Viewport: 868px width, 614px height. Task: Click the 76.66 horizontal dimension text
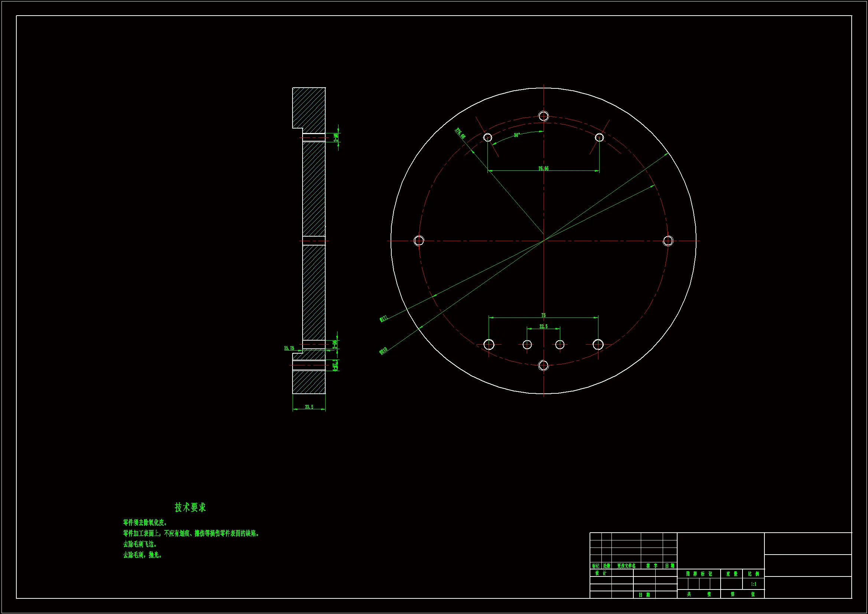click(543, 168)
